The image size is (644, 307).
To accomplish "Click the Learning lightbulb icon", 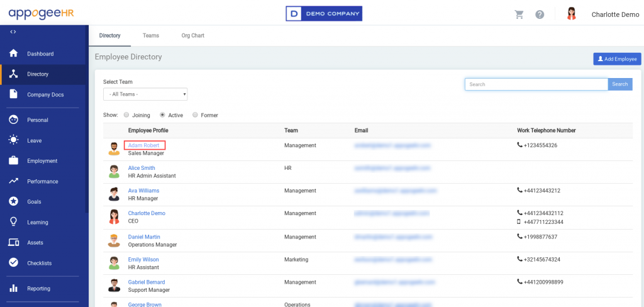I will (13, 222).
